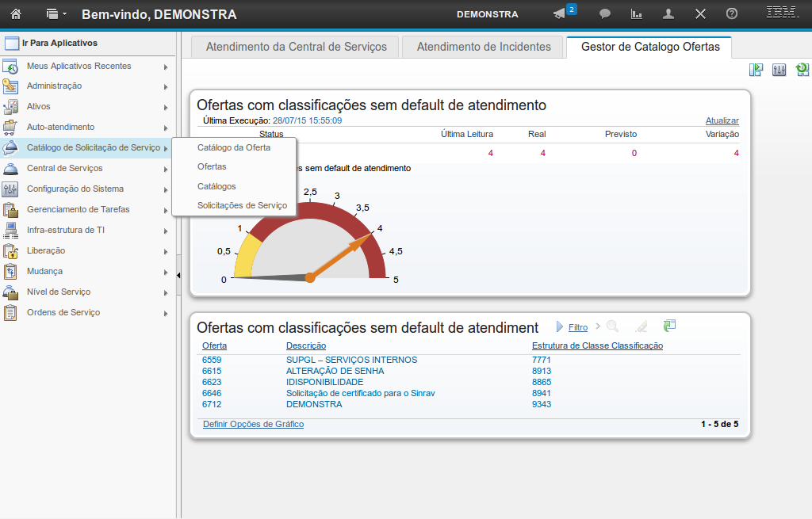Open the help question mark icon
The image size is (812, 519).
(732, 13)
